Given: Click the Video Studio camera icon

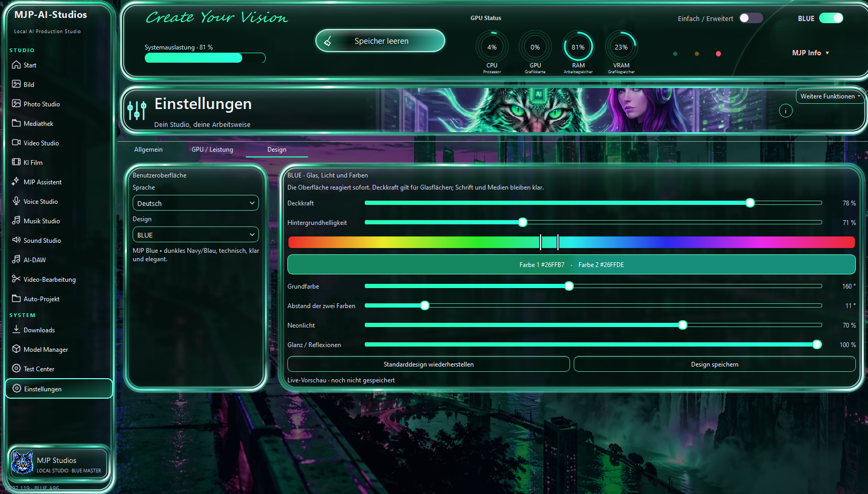Looking at the screenshot, I should 16,143.
